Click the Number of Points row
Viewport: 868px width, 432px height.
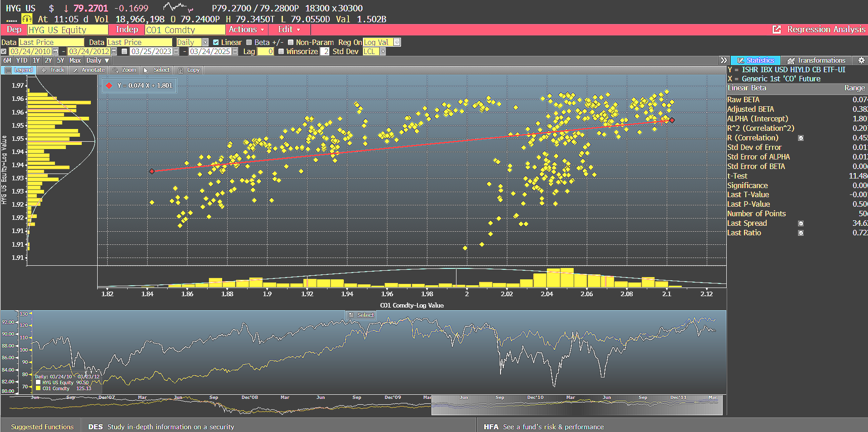pyautogui.click(x=797, y=214)
